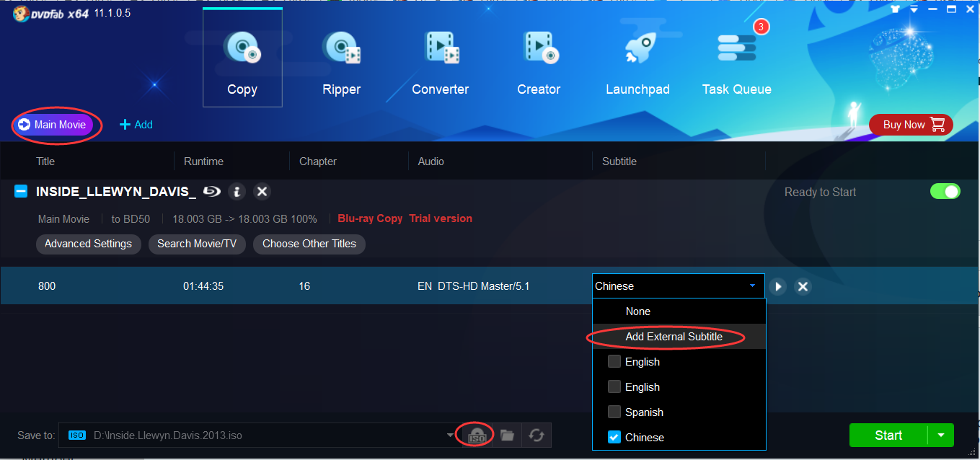Open Advanced Settings
980x460 pixels.
[88, 244]
